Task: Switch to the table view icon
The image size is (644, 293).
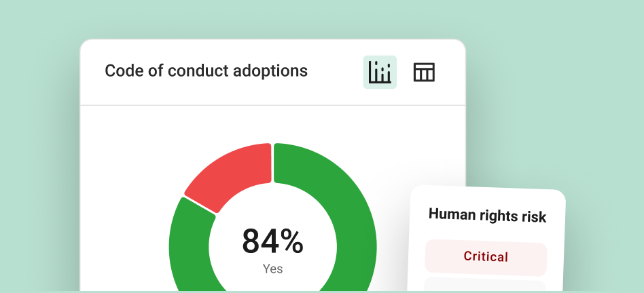Action: point(424,73)
